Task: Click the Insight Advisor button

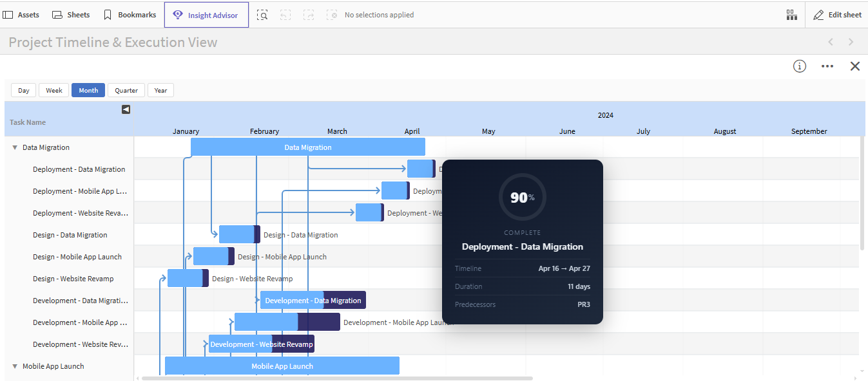Action: coord(206,15)
